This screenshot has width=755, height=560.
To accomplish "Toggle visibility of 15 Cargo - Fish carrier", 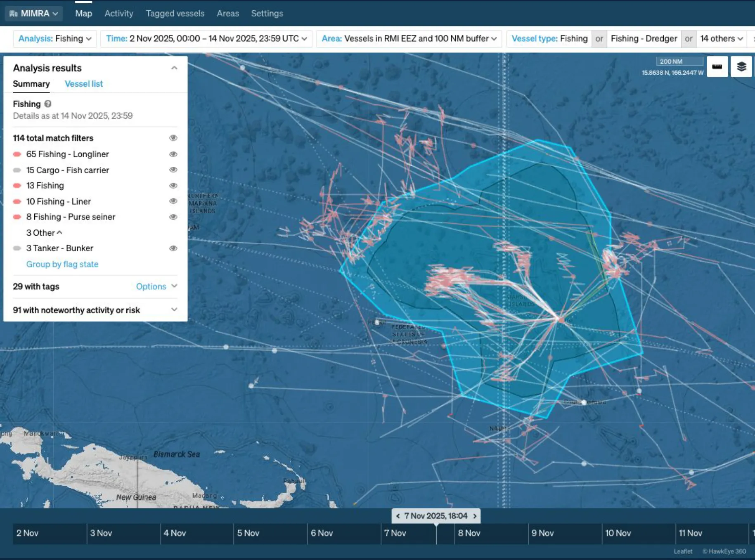I will [x=173, y=170].
